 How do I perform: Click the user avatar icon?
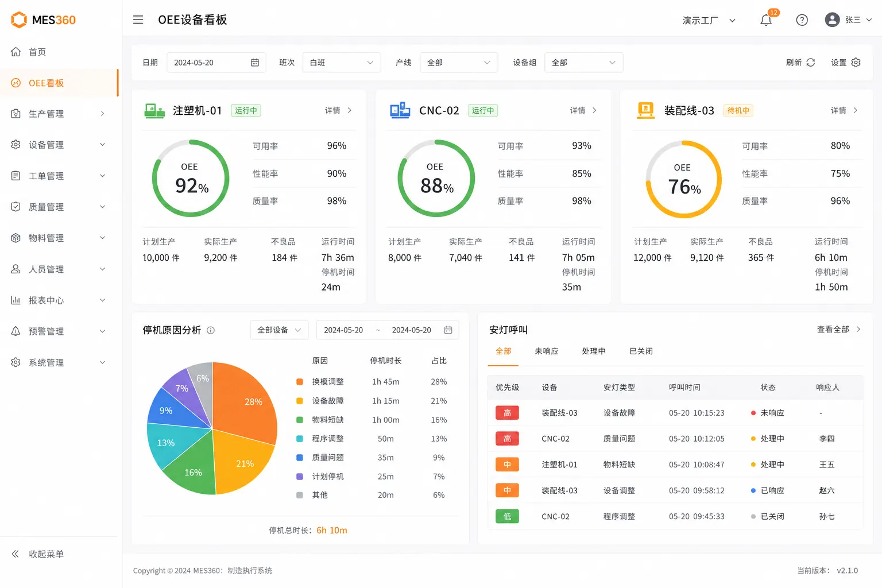832,20
